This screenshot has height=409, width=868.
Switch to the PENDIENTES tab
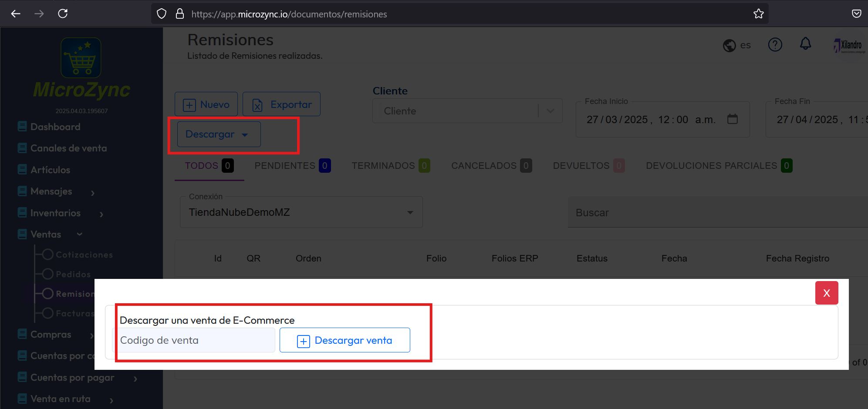coord(285,166)
